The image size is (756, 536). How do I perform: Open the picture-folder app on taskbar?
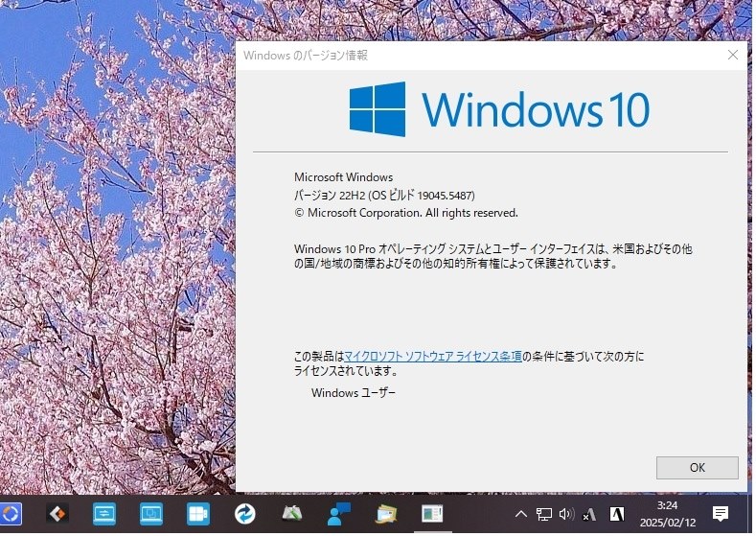tap(386, 513)
